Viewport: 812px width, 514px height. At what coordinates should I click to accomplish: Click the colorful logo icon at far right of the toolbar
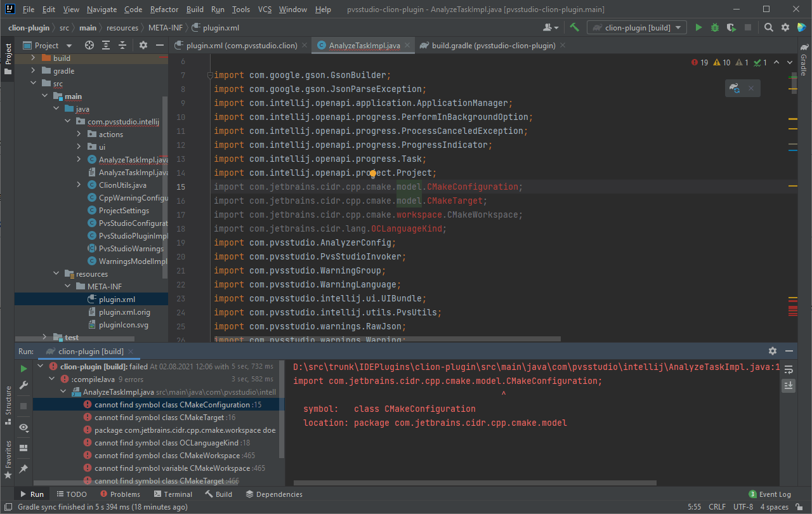[802, 27]
